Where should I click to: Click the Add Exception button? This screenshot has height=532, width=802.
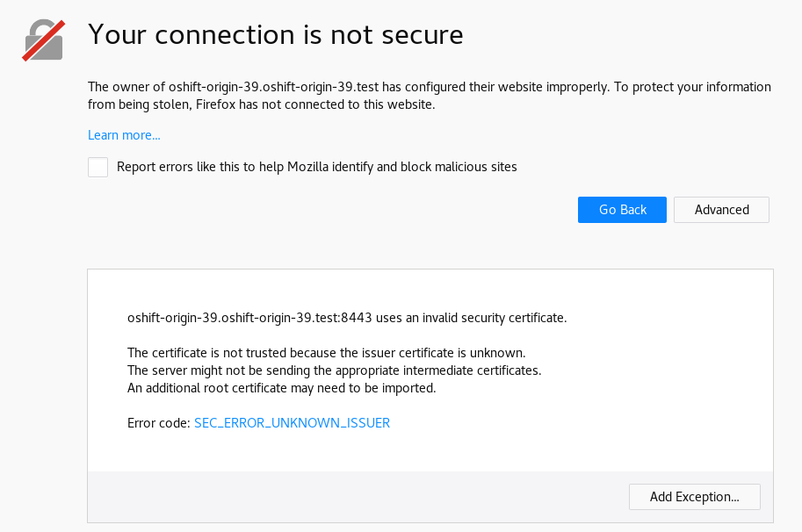coord(694,497)
